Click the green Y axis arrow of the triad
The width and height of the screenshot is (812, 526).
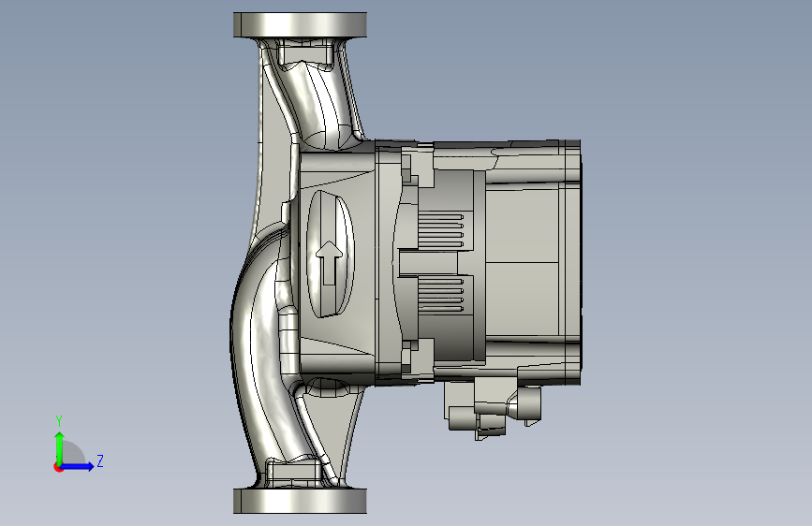tap(60, 448)
